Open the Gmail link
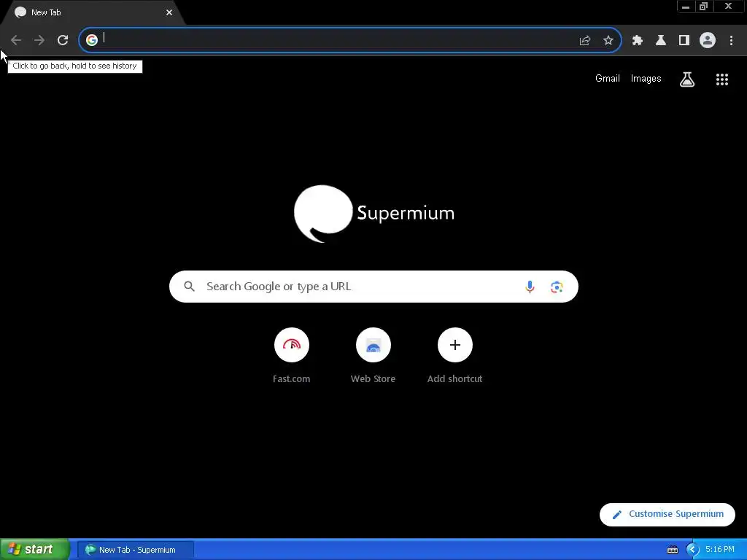 [608, 79]
